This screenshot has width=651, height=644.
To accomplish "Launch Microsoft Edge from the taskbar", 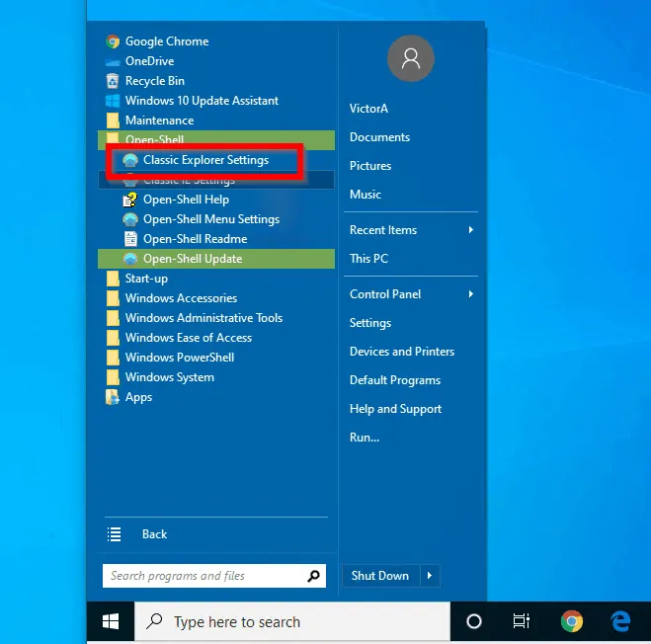I will 620,621.
